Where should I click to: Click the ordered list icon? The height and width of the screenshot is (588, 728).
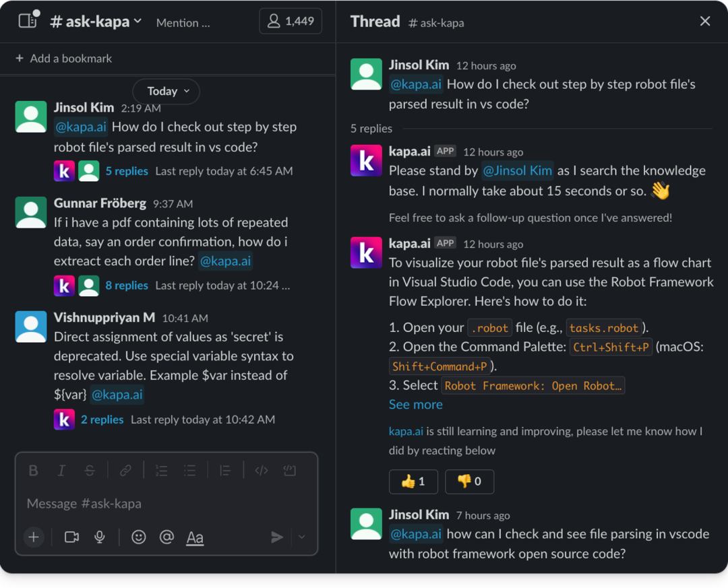(x=161, y=471)
